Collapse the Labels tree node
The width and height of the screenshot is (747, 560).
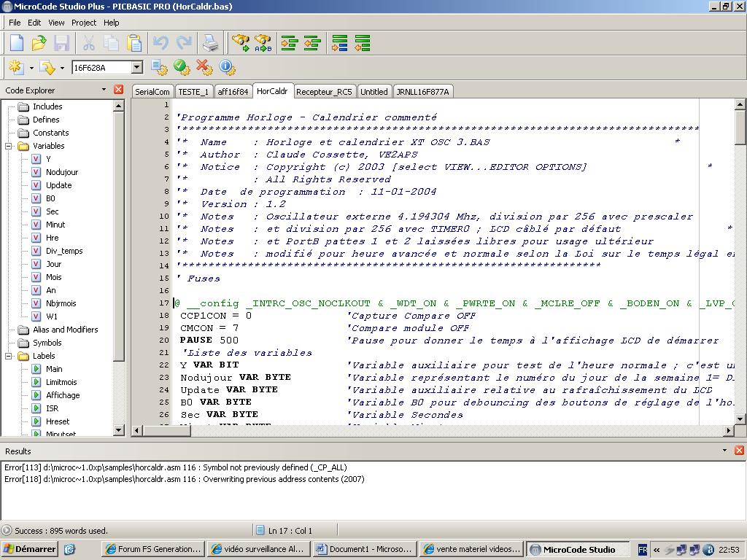pos(10,356)
